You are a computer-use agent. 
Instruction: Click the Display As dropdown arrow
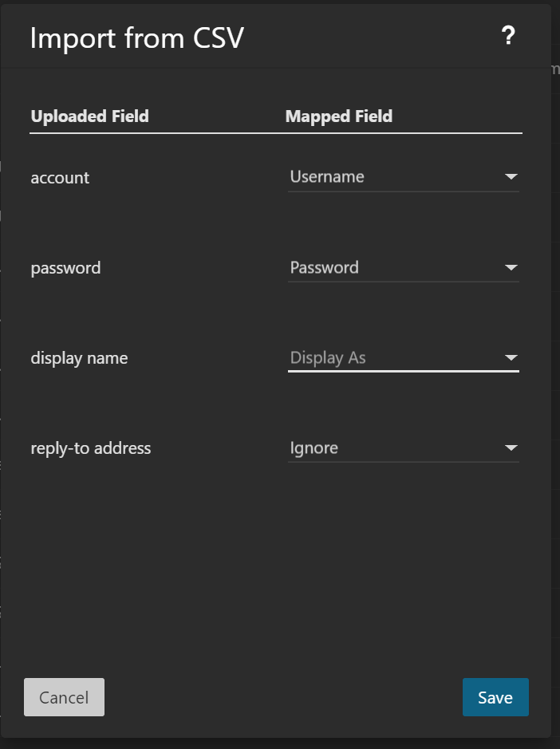pyautogui.click(x=511, y=358)
